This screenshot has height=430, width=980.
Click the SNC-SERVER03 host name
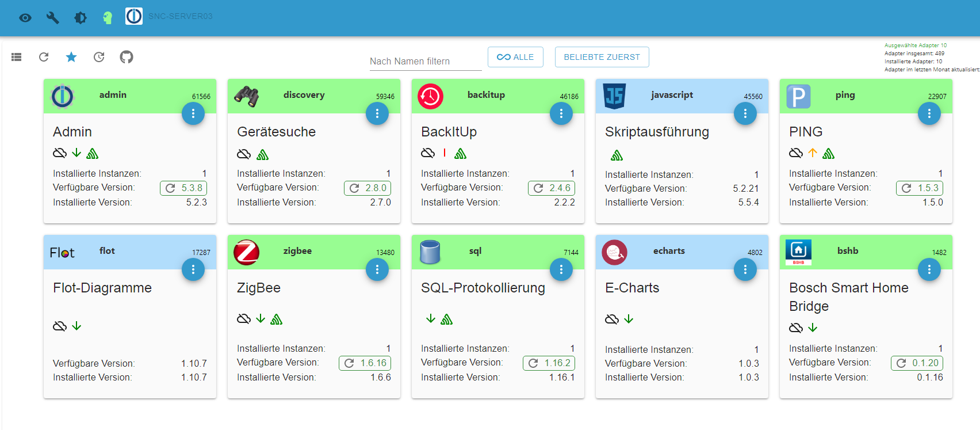pyautogui.click(x=181, y=16)
